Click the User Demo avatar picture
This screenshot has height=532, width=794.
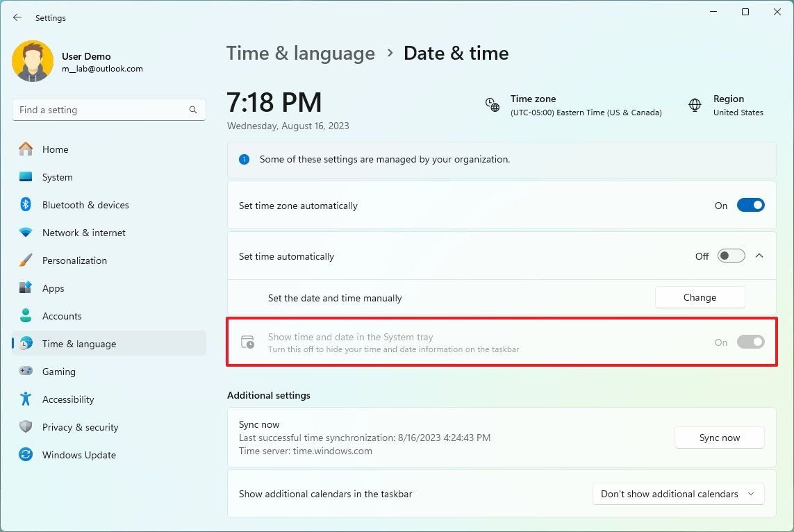33,61
